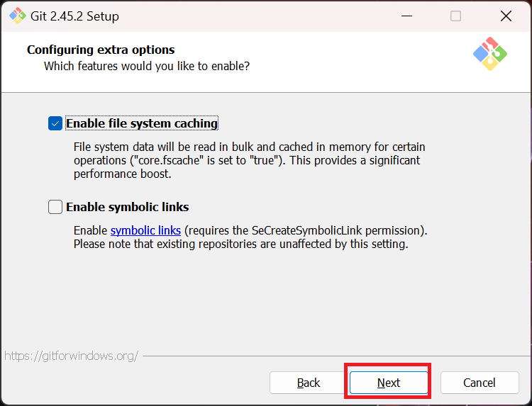Viewport: 532px width, 406px height.
Task: Click the Git logo in the header banner
Action: click(x=490, y=54)
